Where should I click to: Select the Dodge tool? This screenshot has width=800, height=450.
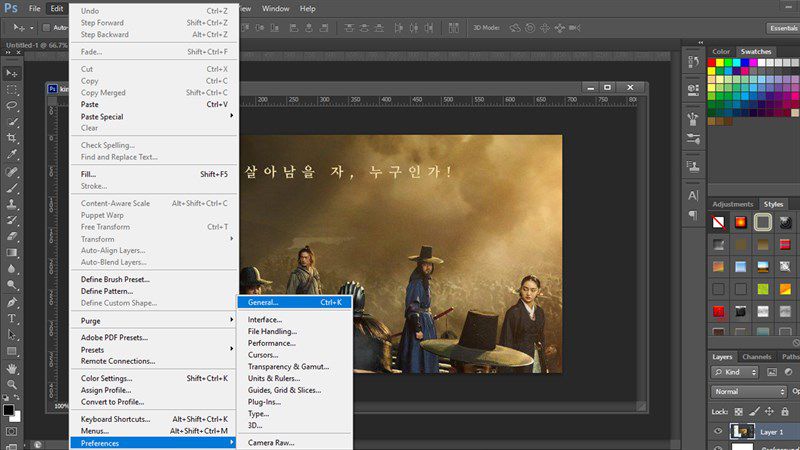pos(11,285)
